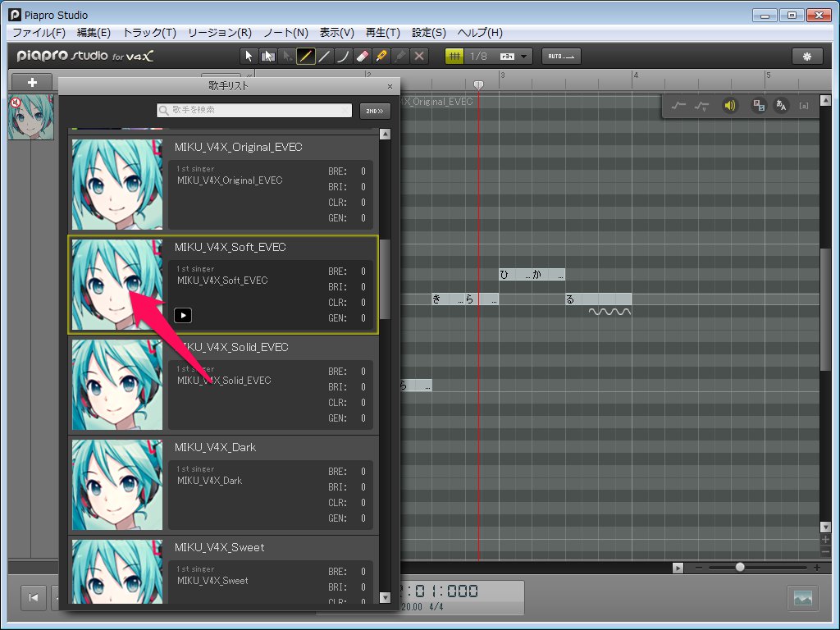Click the [a] phoneme display icon
Image resolution: width=840 pixels, height=630 pixels.
coord(804,106)
